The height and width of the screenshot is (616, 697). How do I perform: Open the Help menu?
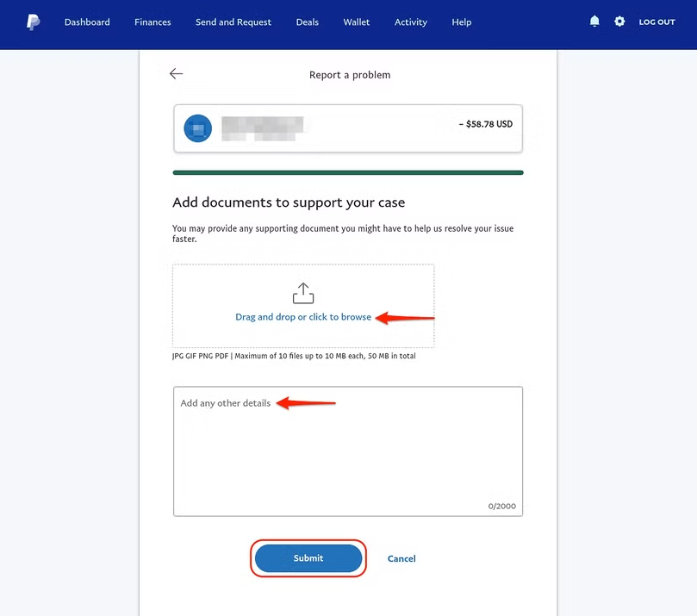(462, 22)
